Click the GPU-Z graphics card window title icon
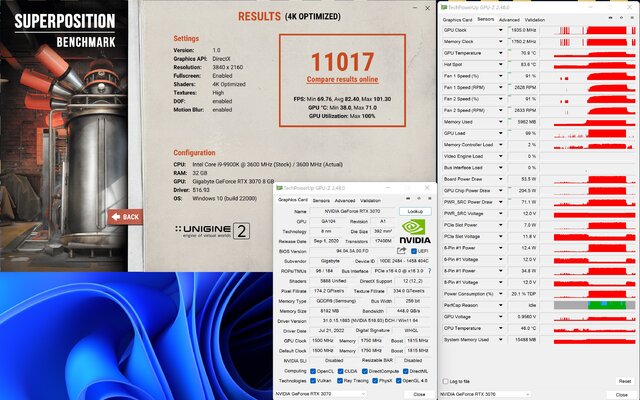 pyautogui.click(x=279, y=187)
